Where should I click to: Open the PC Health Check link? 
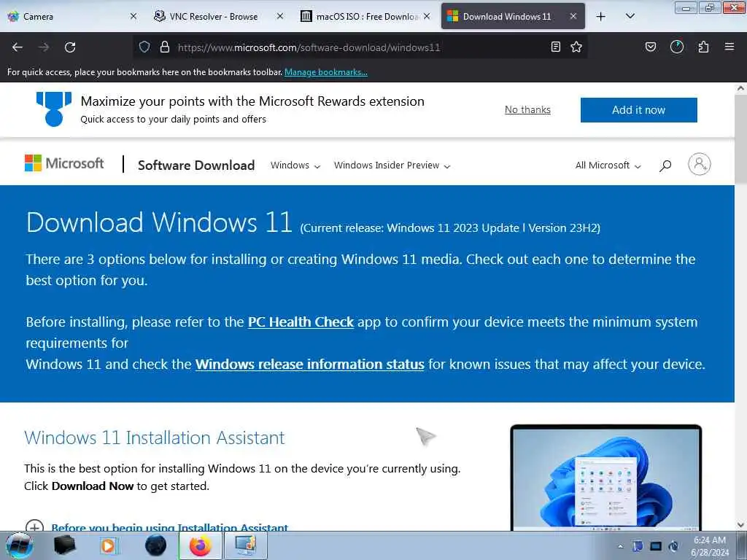point(301,322)
